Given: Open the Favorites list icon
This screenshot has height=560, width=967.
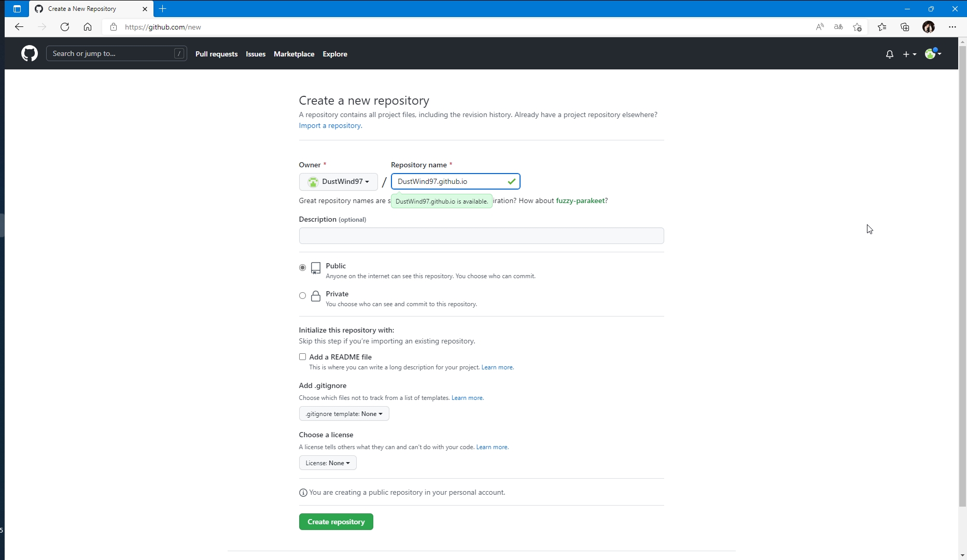Looking at the screenshot, I should 882,27.
